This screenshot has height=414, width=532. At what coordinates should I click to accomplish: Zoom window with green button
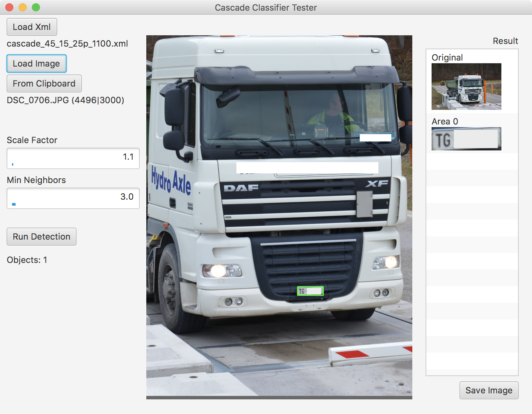point(36,7)
